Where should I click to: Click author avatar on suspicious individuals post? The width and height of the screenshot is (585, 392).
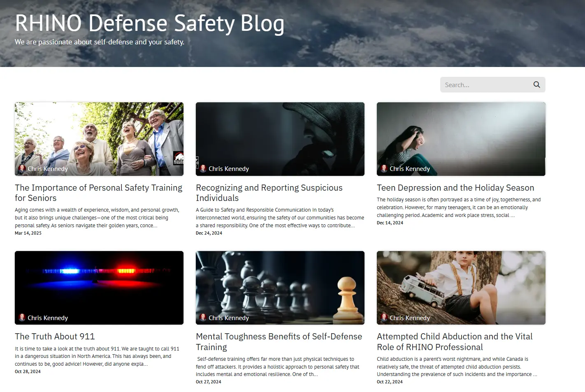[x=203, y=168]
